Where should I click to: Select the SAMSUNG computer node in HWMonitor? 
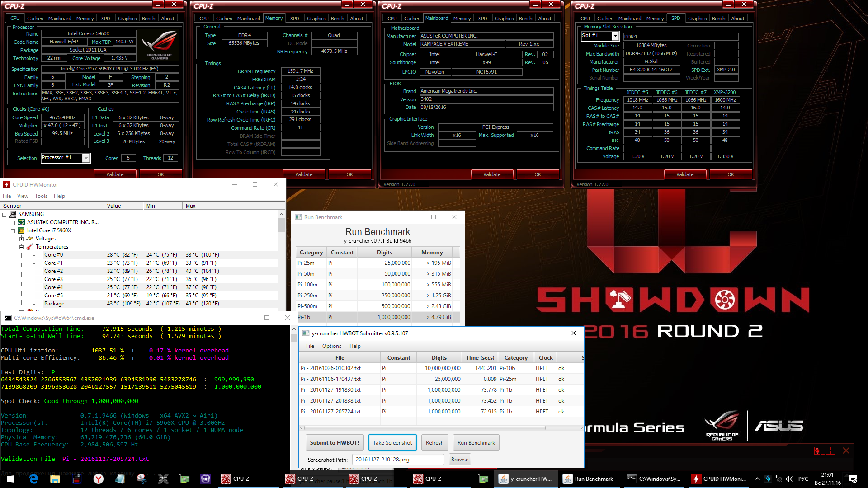pyautogui.click(x=31, y=214)
